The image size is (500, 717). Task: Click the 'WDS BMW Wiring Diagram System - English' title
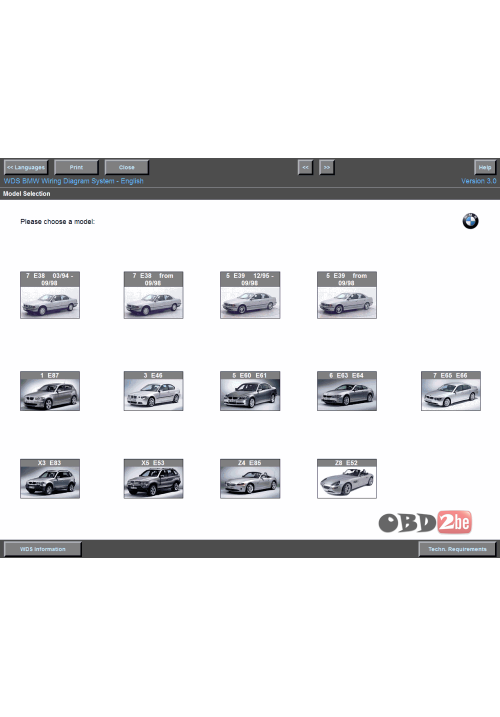pos(74,181)
